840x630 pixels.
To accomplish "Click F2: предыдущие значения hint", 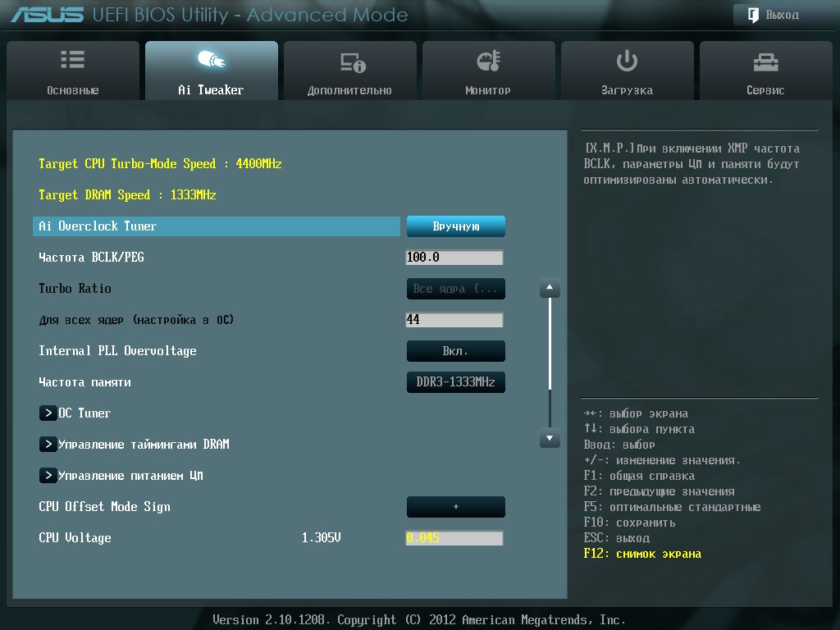I will (x=659, y=491).
